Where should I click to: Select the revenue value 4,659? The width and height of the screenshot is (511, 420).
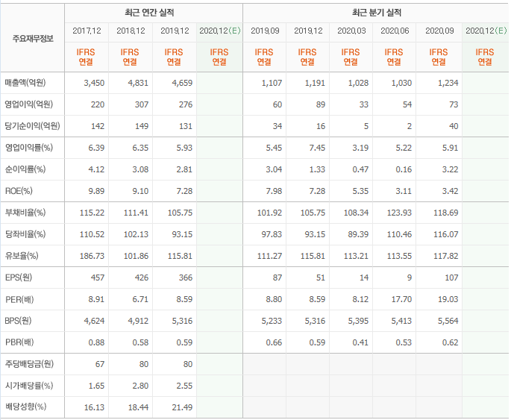tap(182, 83)
